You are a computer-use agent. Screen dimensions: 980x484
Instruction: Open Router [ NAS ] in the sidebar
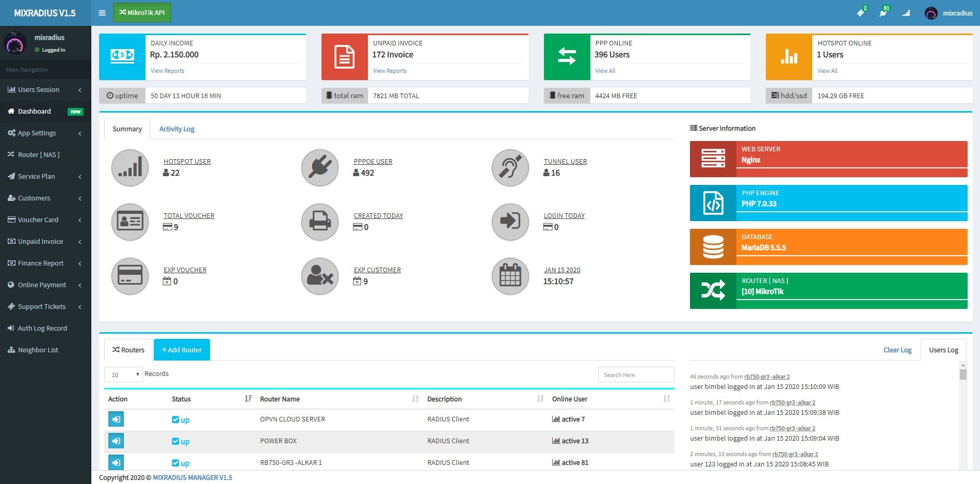click(x=45, y=154)
